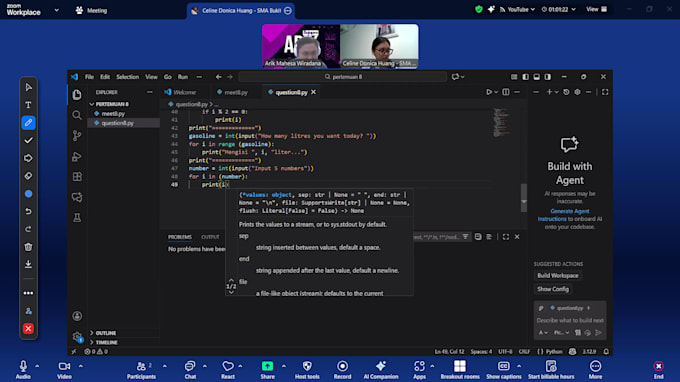This screenshot has width=680, height=382.
Task: Click the Describe what to build input
Action: tap(570, 320)
